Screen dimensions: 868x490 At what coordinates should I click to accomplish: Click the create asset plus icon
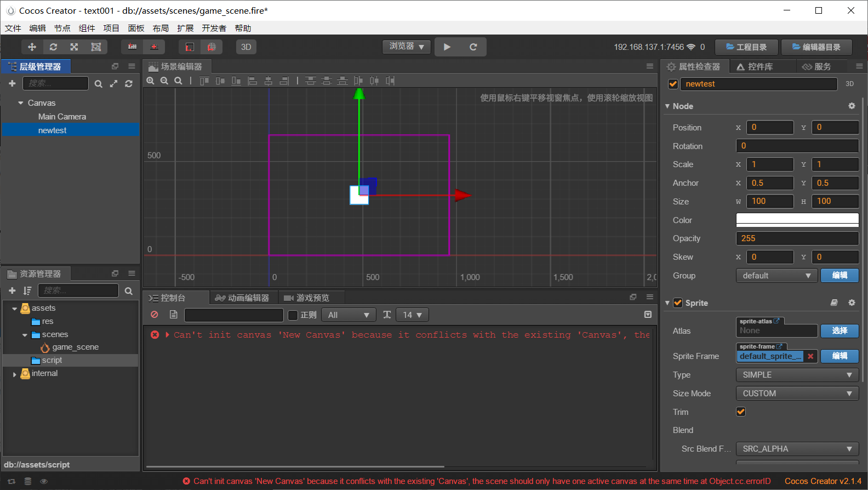tap(12, 290)
